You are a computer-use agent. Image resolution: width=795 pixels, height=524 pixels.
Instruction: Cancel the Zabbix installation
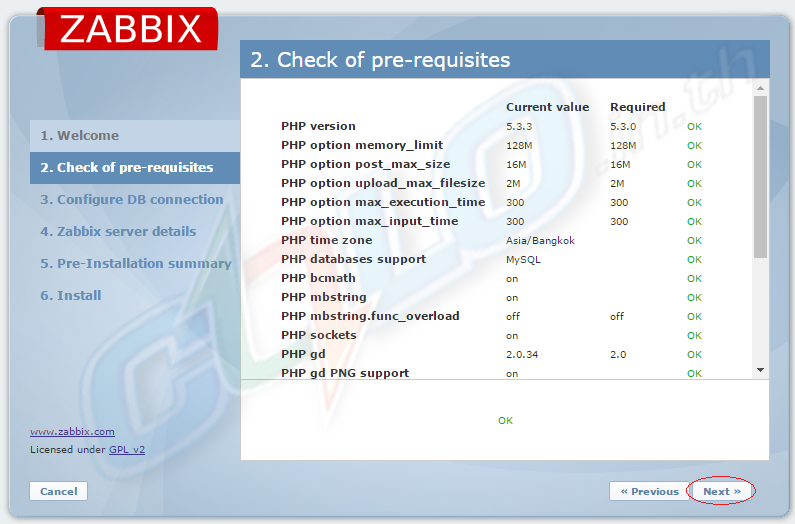[58, 491]
